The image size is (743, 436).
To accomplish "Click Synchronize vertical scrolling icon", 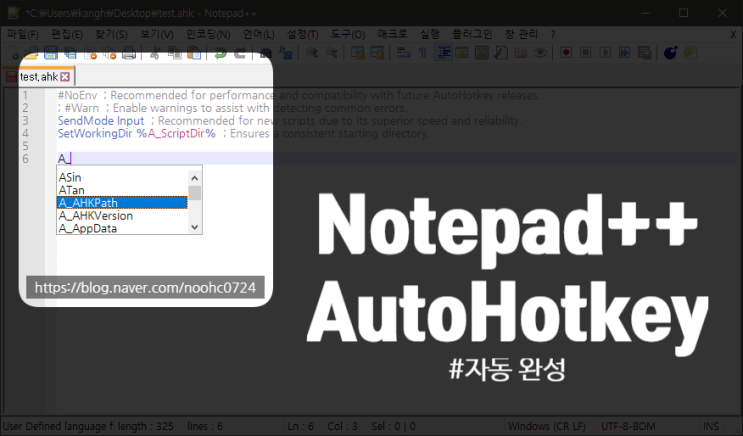I will 357,53.
